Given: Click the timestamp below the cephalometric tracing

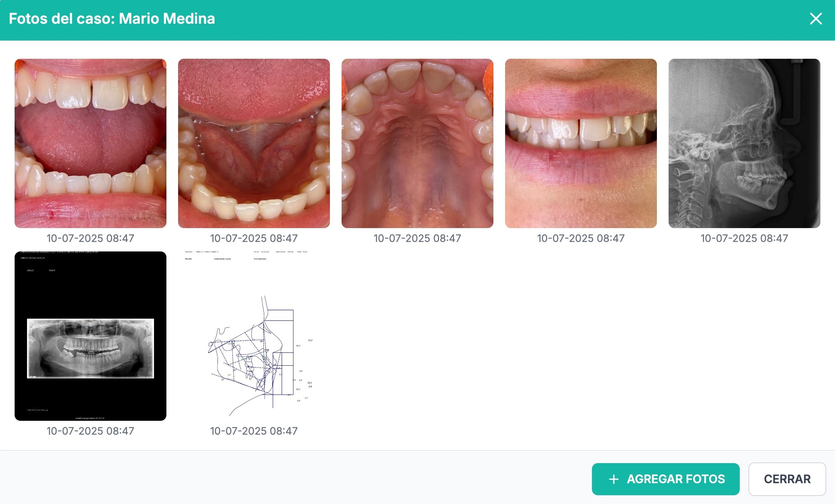Looking at the screenshot, I should (x=254, y=431).
